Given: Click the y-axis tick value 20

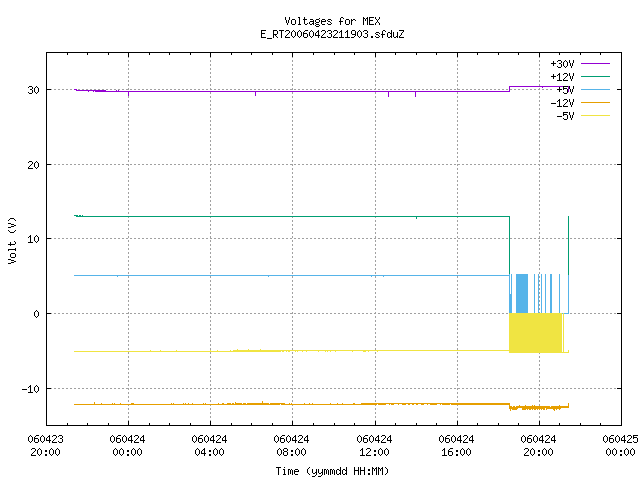Looking at the screenshot, I should coord(33,165).
